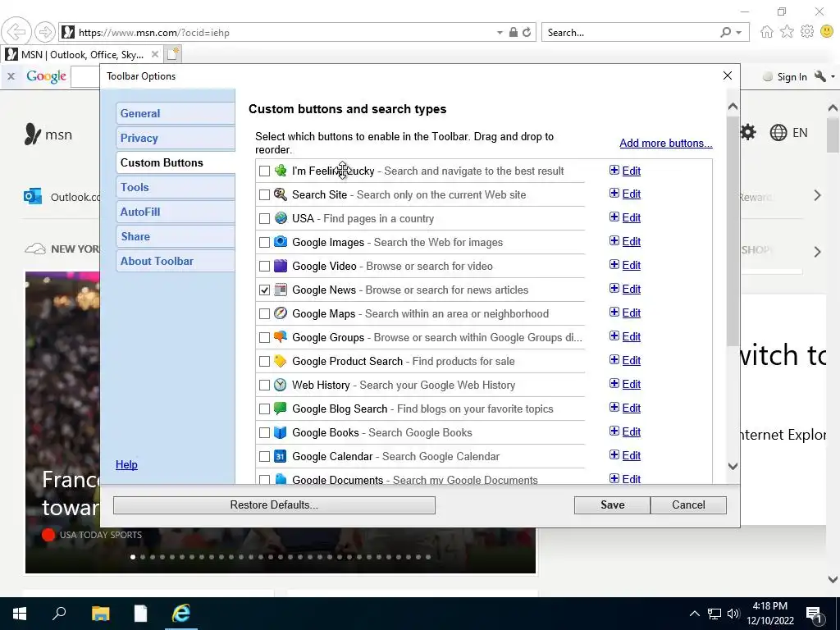The height and width of the screenshot is (630, 840).
Task: Enable the Search Site checkbox
Action: coord(264,194)
